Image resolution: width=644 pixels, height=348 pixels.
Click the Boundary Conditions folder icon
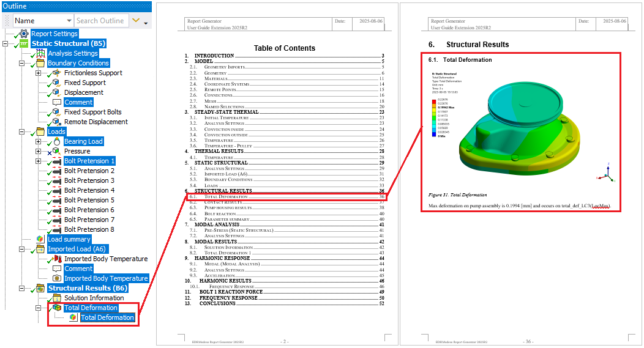[x=40, y=63]
